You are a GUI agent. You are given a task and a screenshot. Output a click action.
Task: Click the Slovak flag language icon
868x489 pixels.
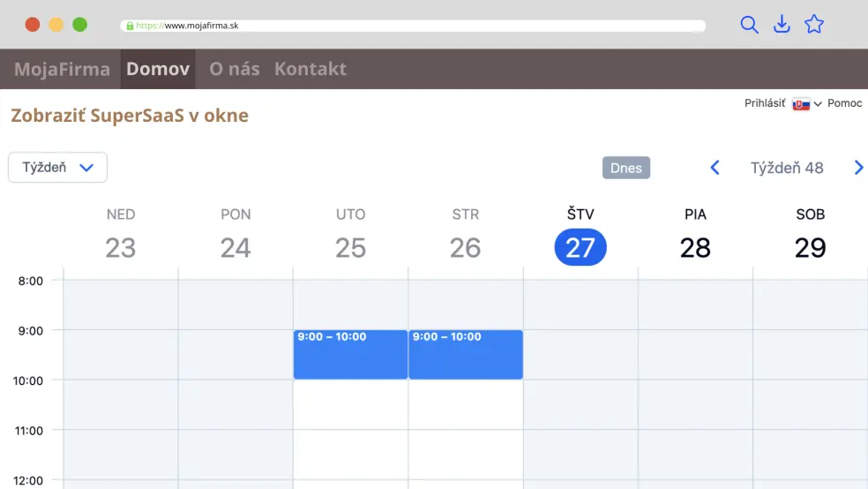(801, 104)
